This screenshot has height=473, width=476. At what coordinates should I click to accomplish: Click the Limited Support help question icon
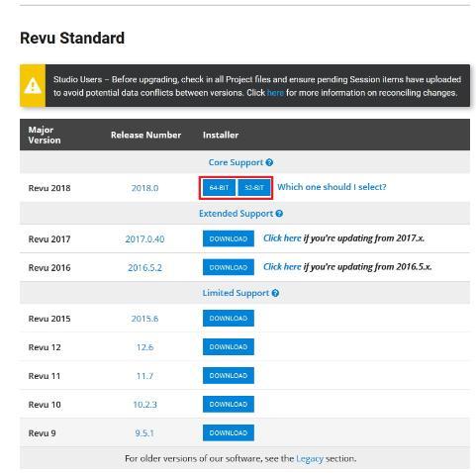point(275,293)
